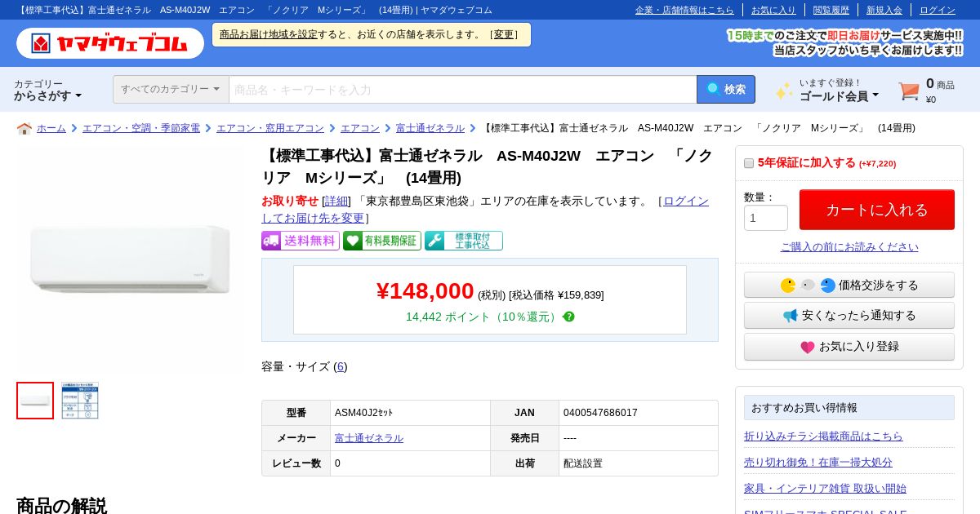
Task: Open the shopping cart icon
Action: coord(909,91)
